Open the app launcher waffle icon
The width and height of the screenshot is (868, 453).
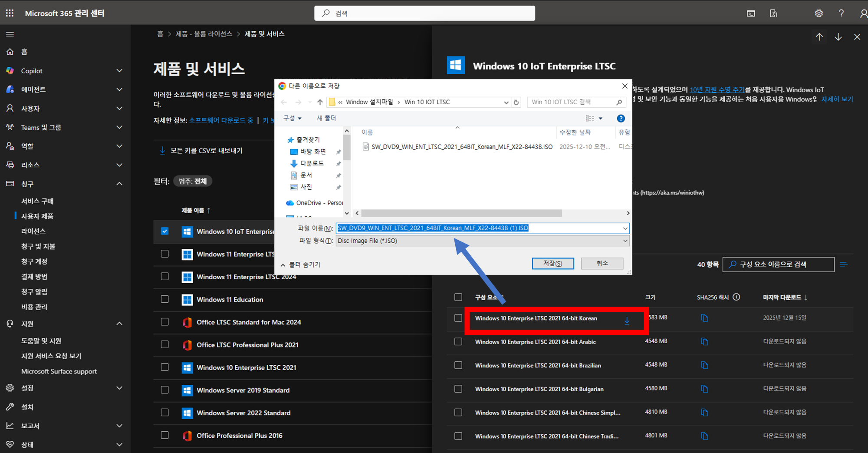tap(10, 13)
